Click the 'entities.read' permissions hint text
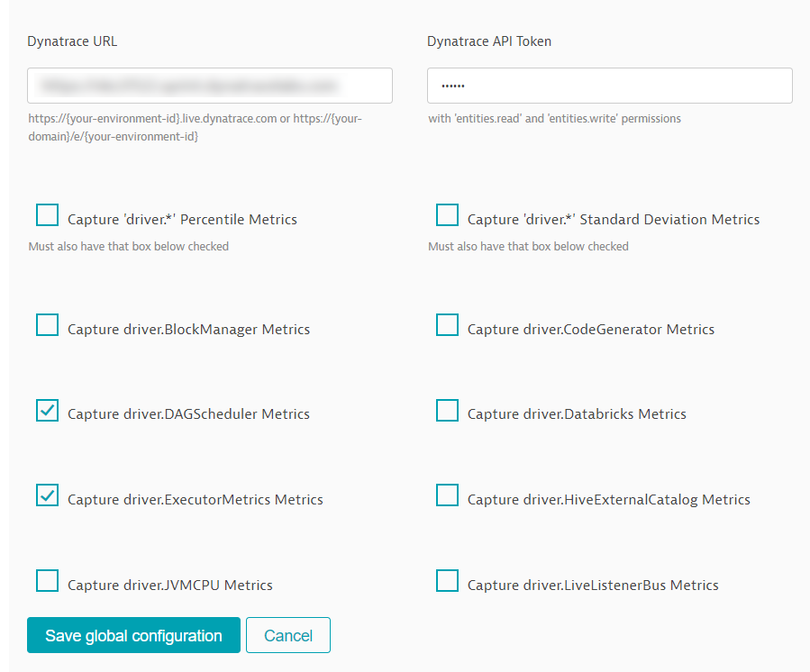The height and width of the screenshot is (672, 810). coord(554,119)
